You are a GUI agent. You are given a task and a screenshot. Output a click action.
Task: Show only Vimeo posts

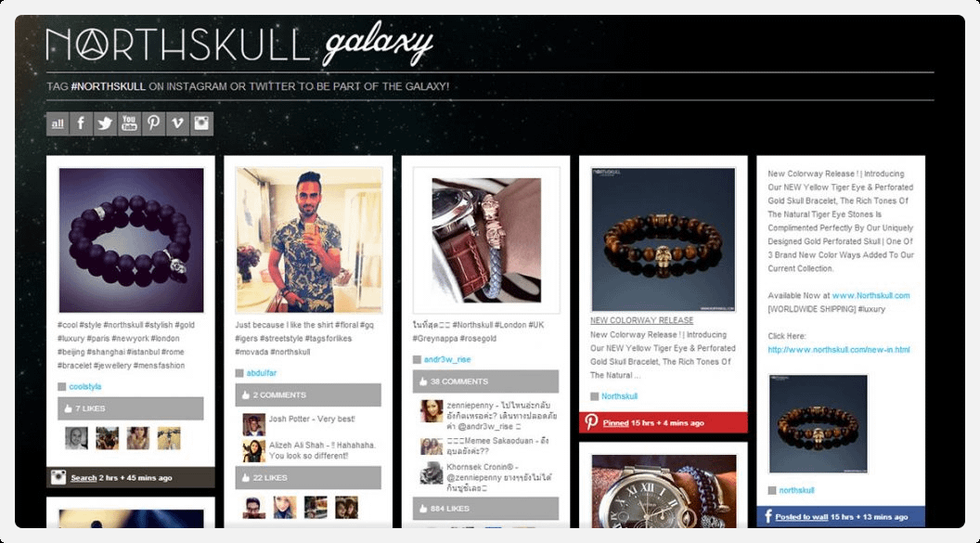point(177,123)
